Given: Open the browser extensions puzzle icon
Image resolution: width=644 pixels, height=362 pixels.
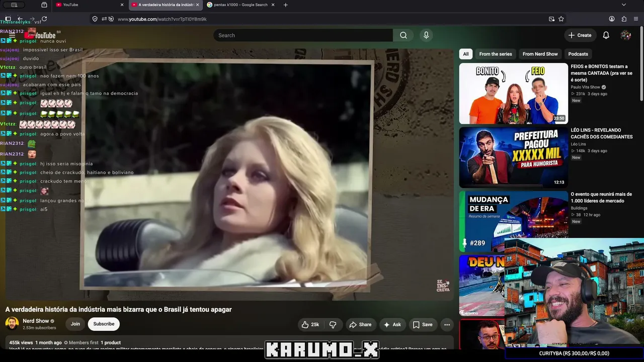Looking at the screenshot, I should pos(624,19).
